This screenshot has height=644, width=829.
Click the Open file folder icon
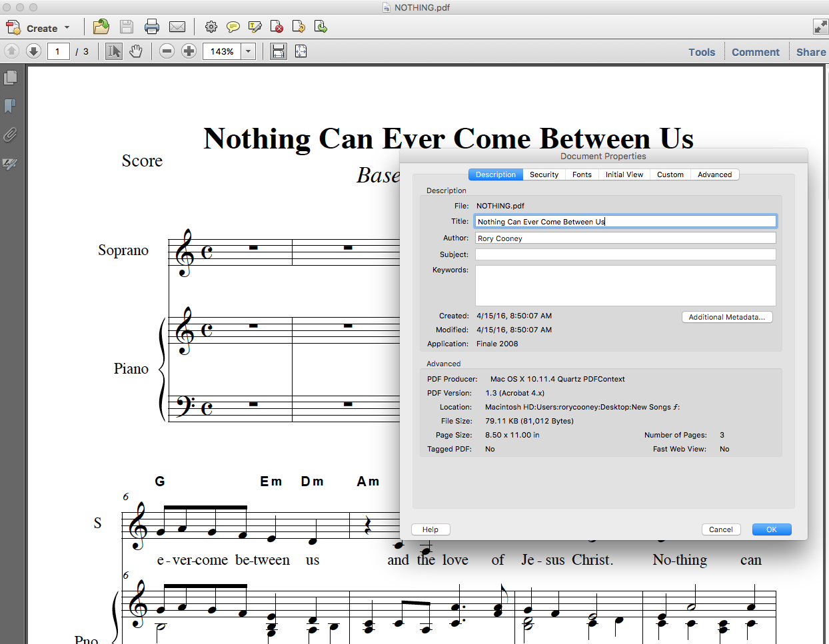(x=101, y=27)
